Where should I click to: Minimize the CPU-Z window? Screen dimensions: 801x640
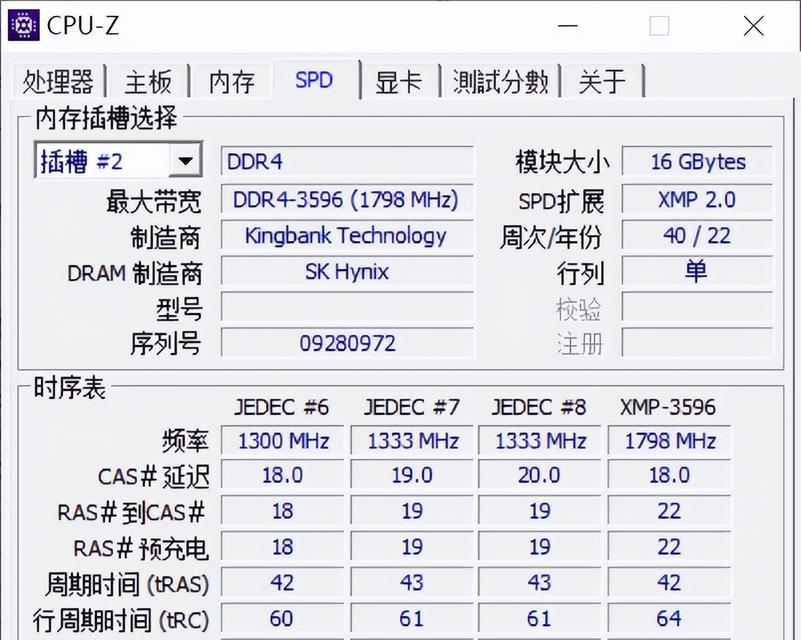click(x=568, y=26)
